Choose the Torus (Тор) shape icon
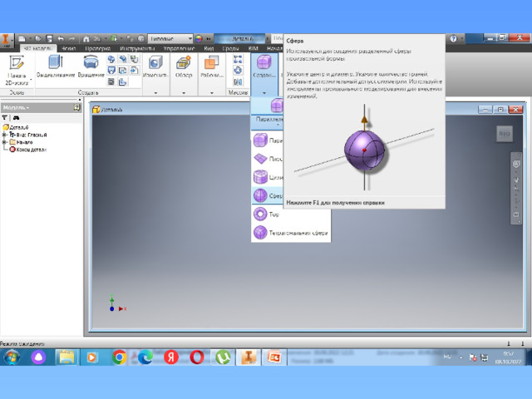 (260, 214)
